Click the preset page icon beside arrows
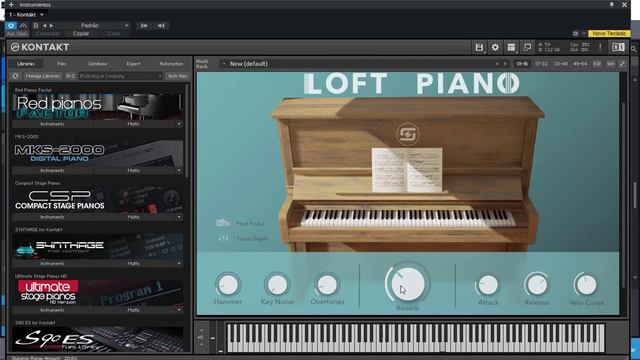The image size is (640, 360). pos(36,25)
